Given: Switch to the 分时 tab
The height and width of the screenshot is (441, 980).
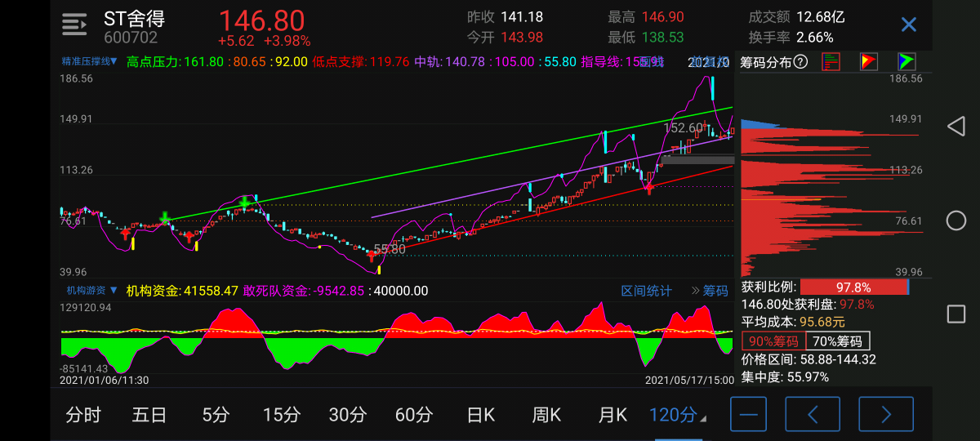Looking at the screenshot, I should point(82,415).
